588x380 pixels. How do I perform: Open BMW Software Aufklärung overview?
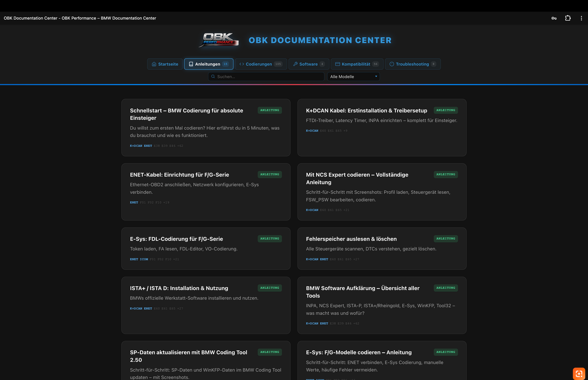382,305
